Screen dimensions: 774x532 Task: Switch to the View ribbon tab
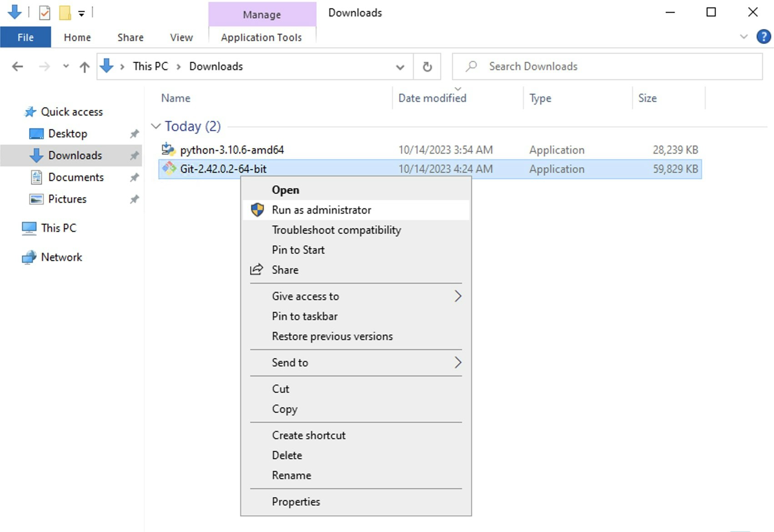point(181,37)
